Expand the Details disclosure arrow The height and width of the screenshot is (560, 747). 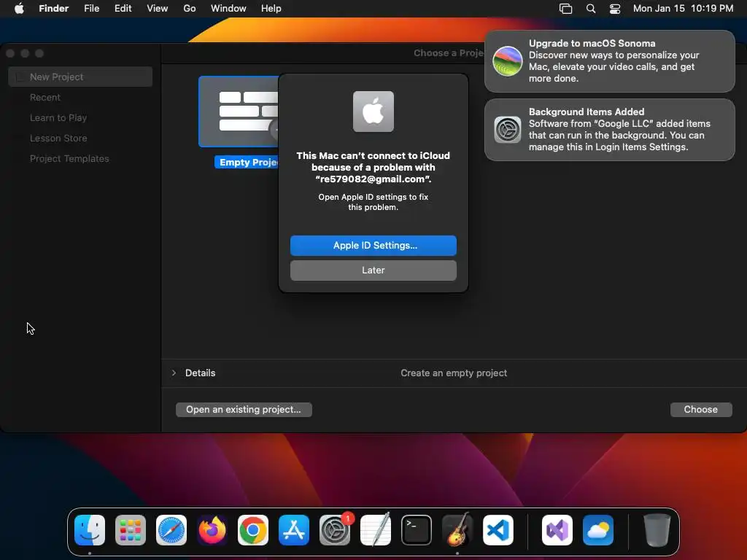(x=174, y=373)
